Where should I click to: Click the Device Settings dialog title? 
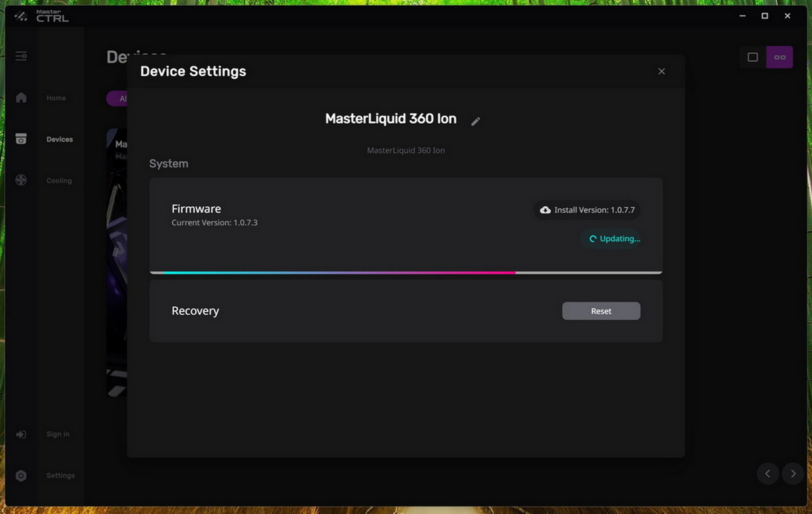[x=193, y=71]
